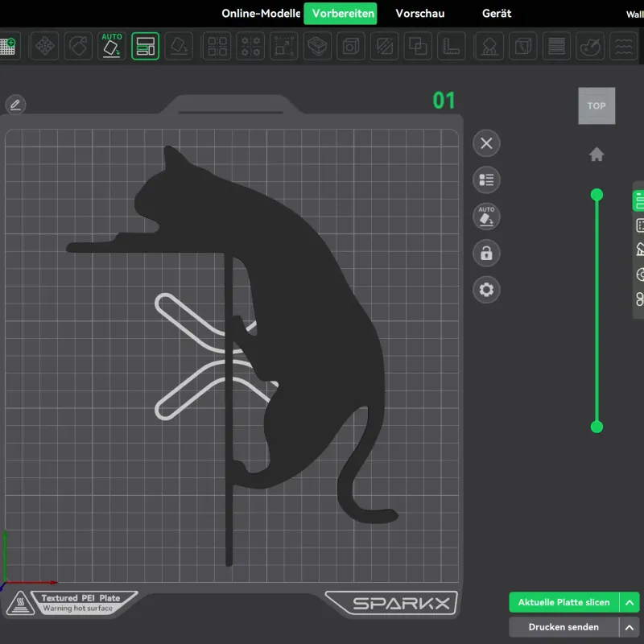
Task: Select the Scale tool with dashed box and arrow
Action: (284, 46)
